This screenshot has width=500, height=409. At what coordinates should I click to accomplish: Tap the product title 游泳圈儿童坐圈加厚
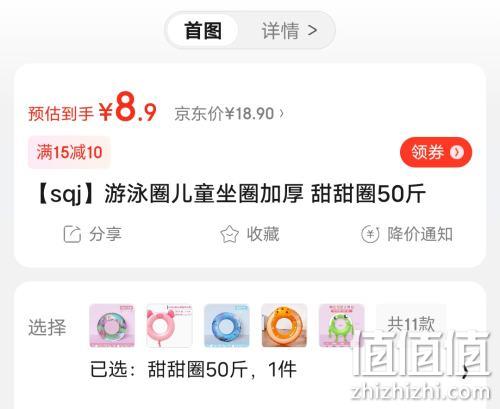tap(204, 194)
